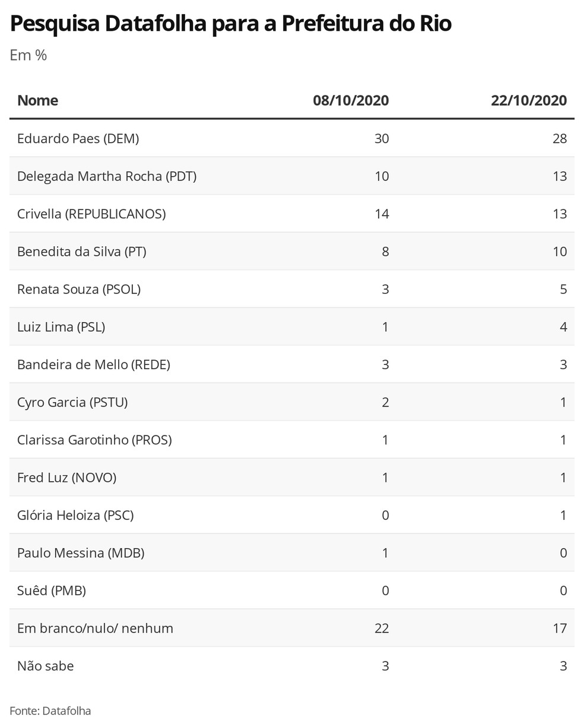584x728 pixels.
Task: Click the Não sabe row label
Action: coord(46,666)
